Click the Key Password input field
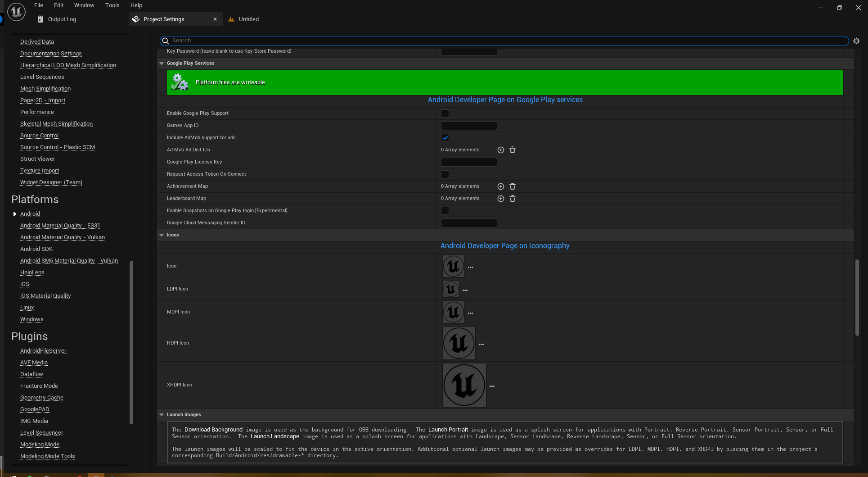Image resolution: width=868 pixels, height=477 pixels. coord(469,51)
